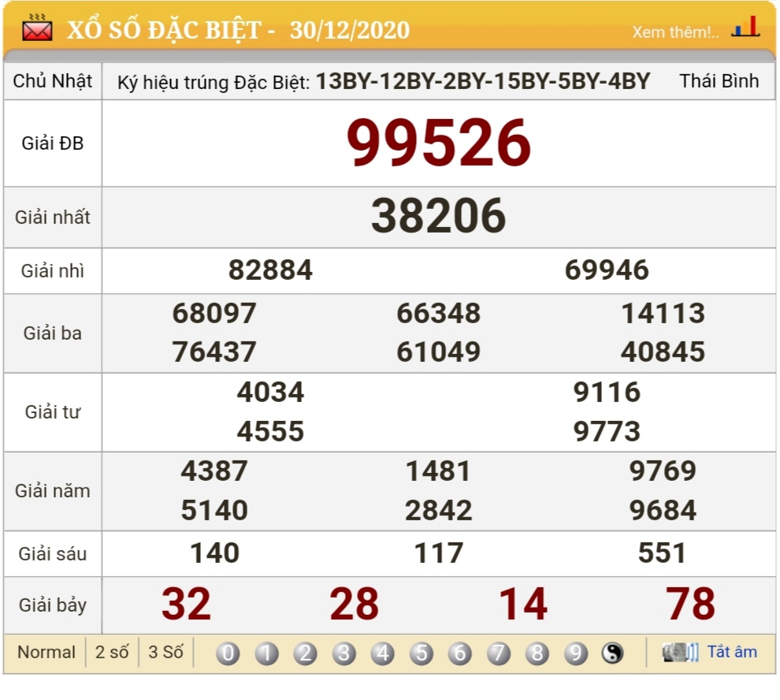Screen dimensions: 780x700
Task: Select the digit 8 circle filter
Action: coord(537,653)
